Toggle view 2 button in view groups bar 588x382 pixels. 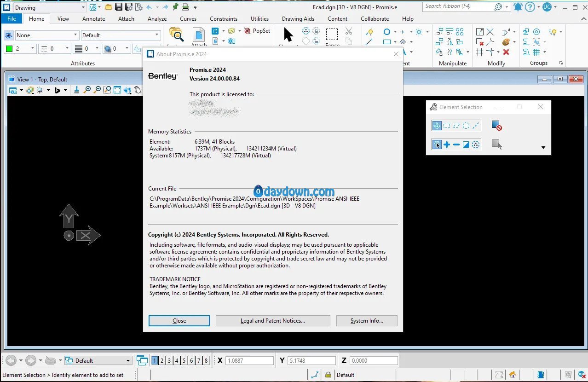click(162, 360)
